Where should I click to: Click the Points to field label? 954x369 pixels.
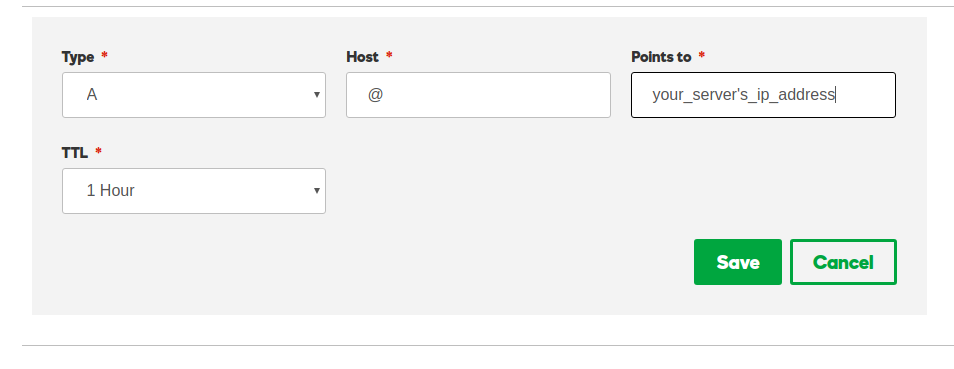coord(661,57)
